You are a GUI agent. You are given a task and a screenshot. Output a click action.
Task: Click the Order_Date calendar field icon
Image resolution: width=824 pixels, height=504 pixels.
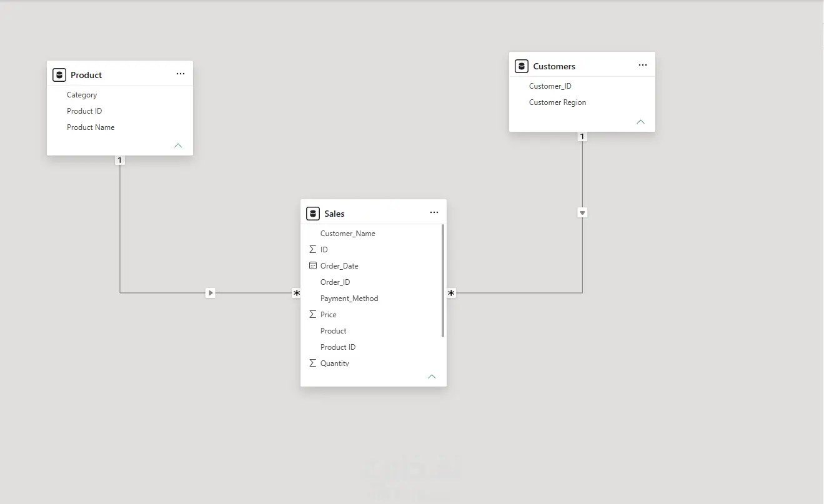click(313, 265)
